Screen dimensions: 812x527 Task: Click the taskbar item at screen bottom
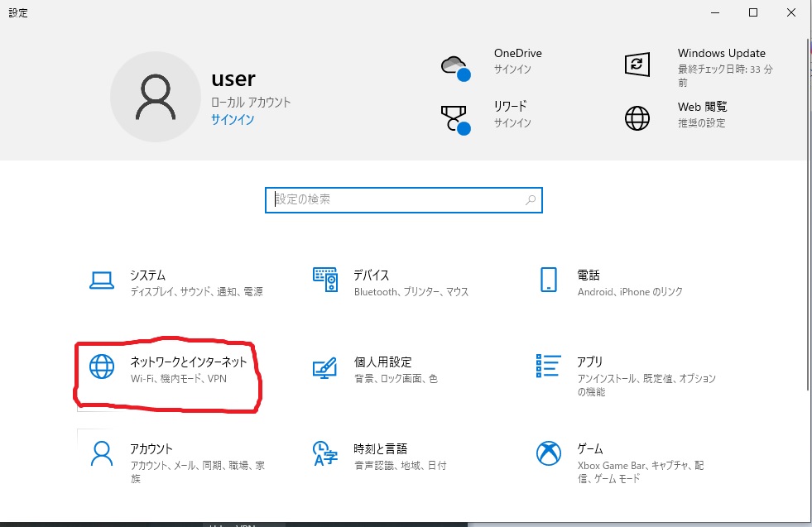(240, 523)
